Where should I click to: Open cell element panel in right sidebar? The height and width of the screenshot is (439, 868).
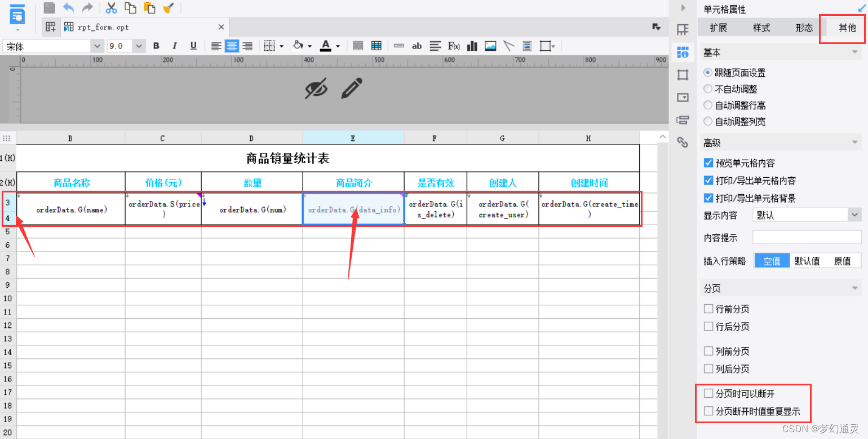click(683, 30)
